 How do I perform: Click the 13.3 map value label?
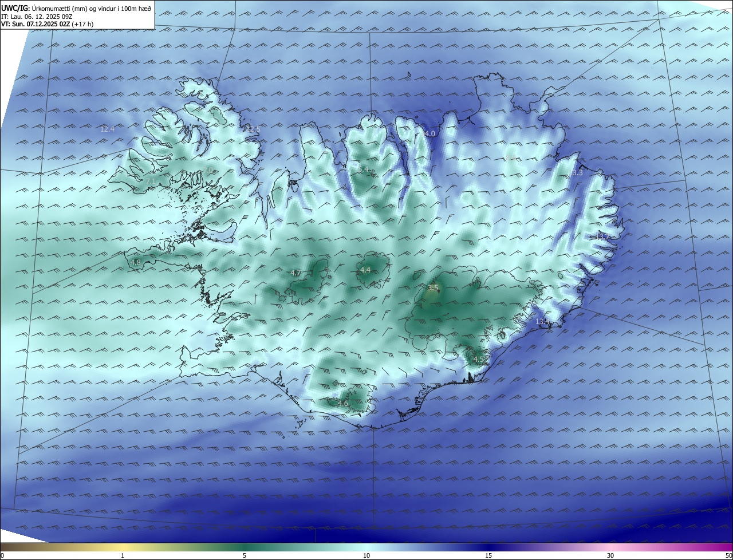[576, 172]
